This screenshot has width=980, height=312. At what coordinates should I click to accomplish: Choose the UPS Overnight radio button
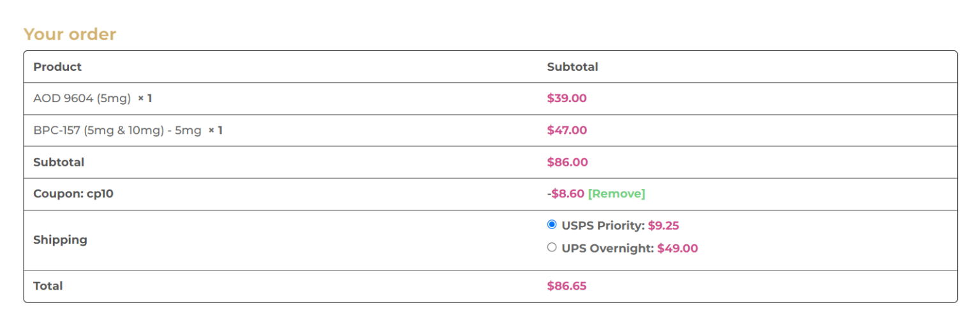coord(552,248)
